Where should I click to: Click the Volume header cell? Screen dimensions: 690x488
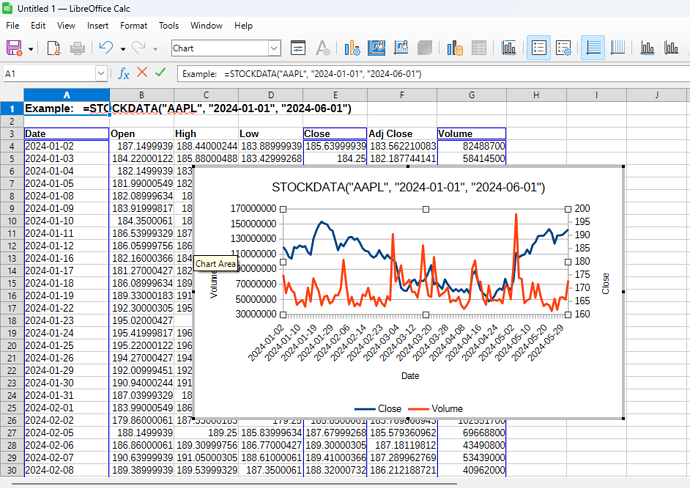click(x=472, y=134)
